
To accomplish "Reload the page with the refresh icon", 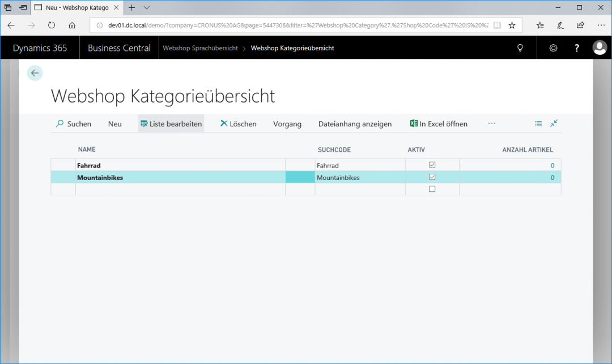I will [x=52, y=25].
